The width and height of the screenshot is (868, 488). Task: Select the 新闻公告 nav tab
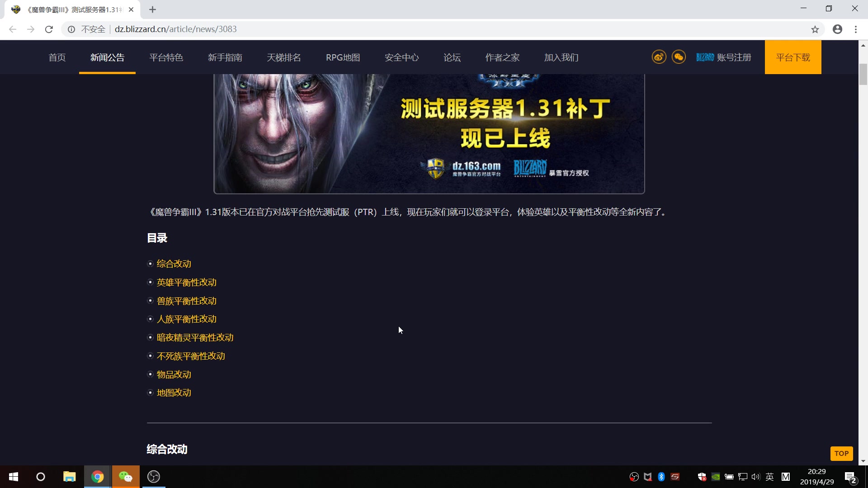point(107,57)
